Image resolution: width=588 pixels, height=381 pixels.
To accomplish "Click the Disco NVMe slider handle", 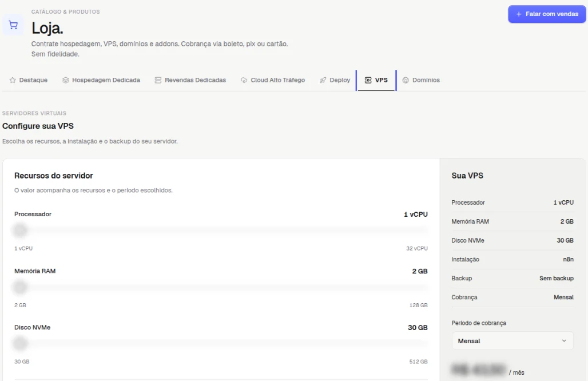I will tap(20, 343).
